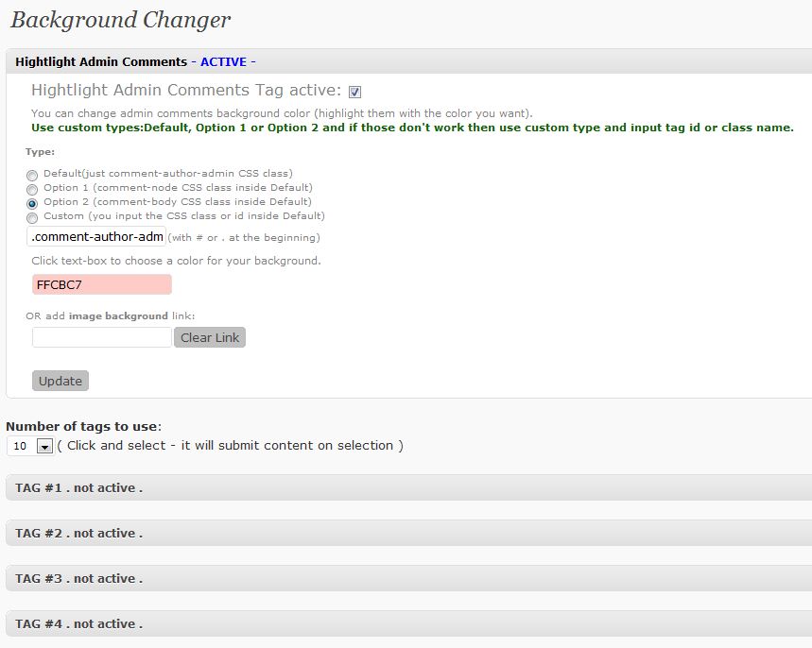This screenshot has height=648, width=812.
Task: Uncheck the Highlight Admin Comments Tag active checkbox
Action: (354, 92)
